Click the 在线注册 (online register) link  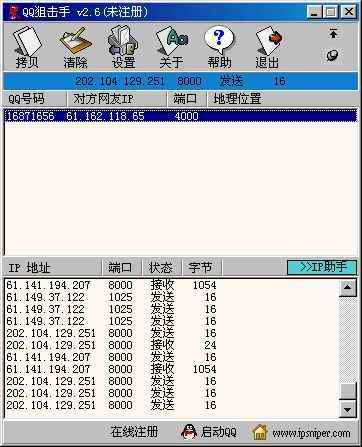pos(134,432)
